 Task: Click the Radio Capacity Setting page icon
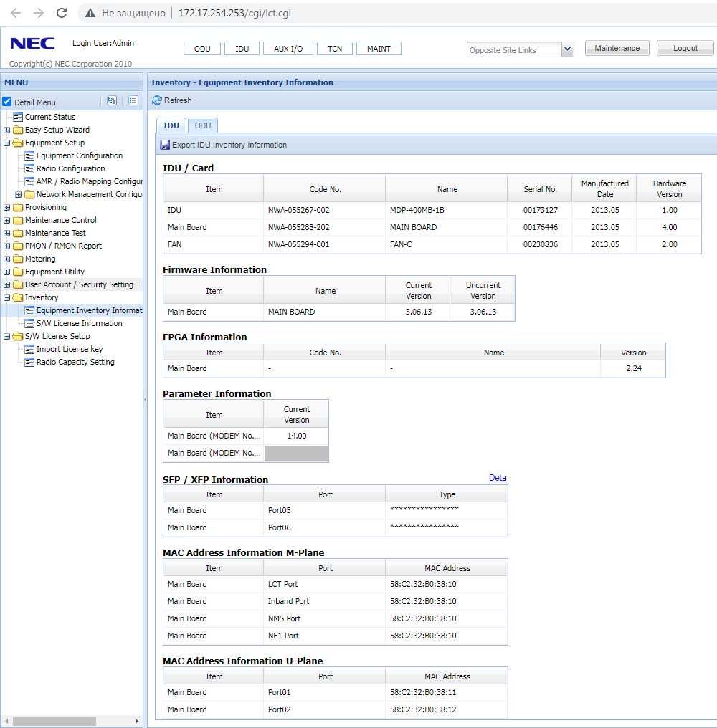(29, 362)
